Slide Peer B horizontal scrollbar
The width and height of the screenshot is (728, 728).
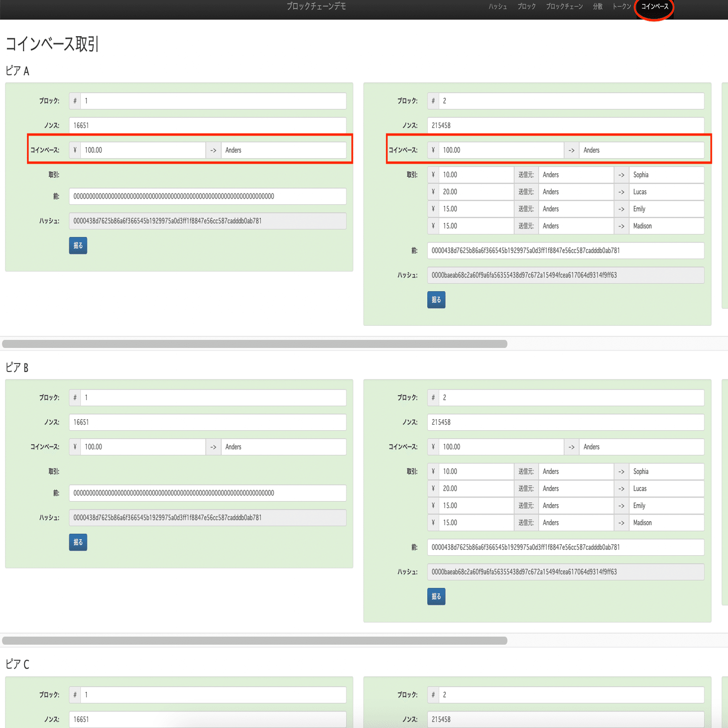click(255, 641)
